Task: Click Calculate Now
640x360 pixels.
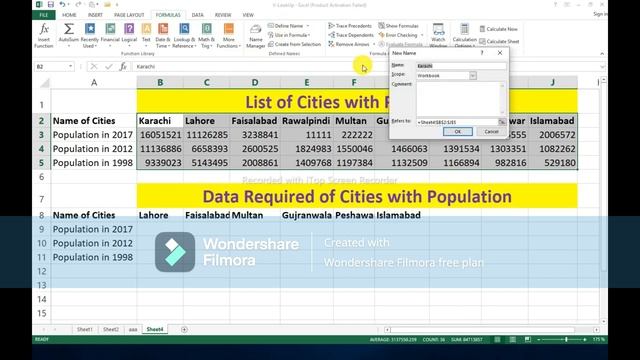Action: pyautogui.click(x=498, y=29)
